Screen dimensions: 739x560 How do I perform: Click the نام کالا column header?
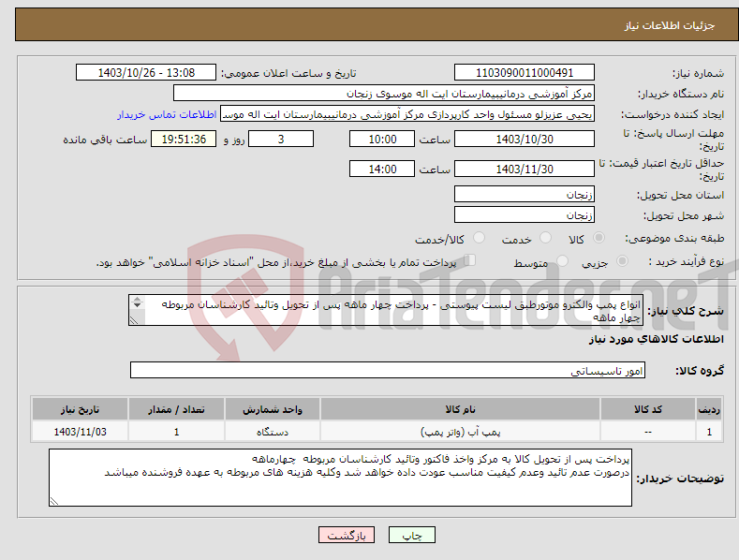[x=461, y=409]
